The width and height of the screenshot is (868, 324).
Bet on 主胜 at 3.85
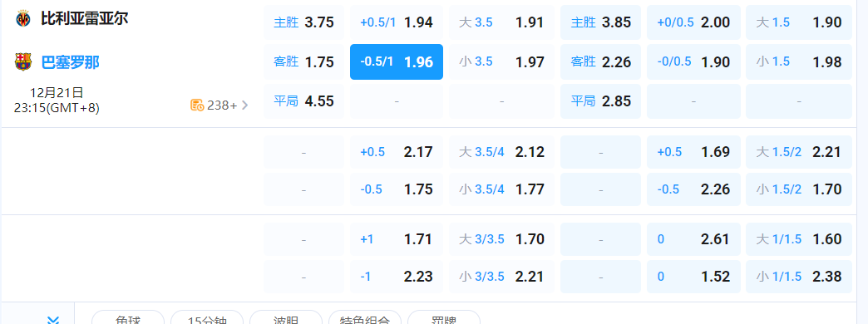(x=600, y=22)
